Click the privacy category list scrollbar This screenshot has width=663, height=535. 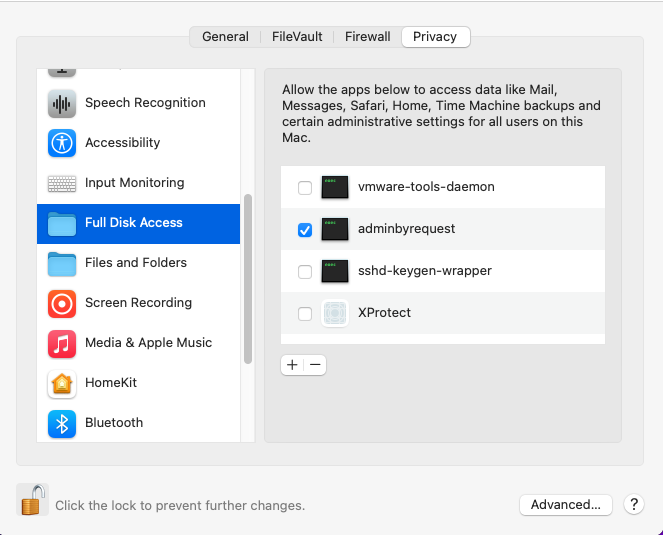pyautogui.click(x=248, y=279)
